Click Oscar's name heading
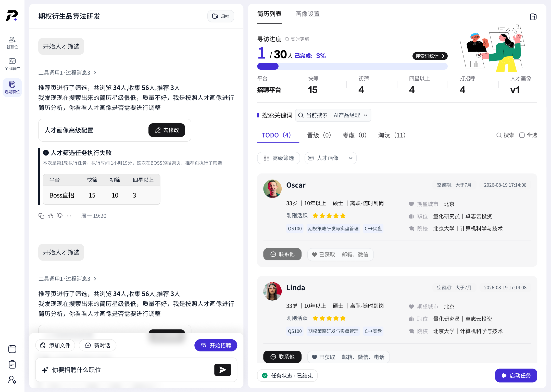Image resolution: width=551 pixels, height=392 pixels. (x=296, y=185)
